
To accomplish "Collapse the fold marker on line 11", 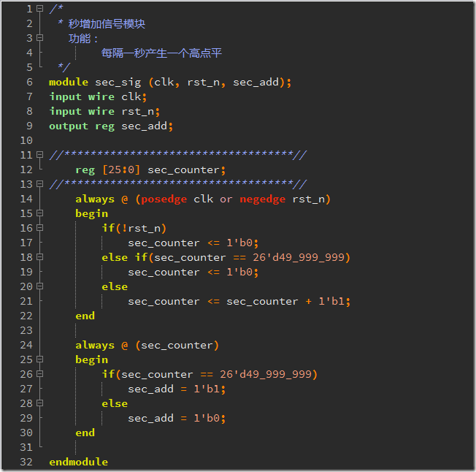I will (39, 155).
